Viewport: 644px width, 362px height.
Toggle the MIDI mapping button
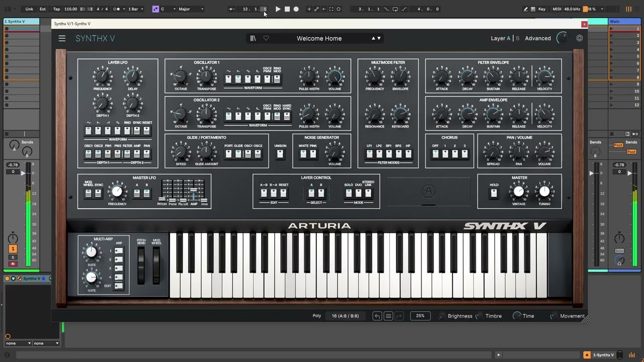(556, 9)
